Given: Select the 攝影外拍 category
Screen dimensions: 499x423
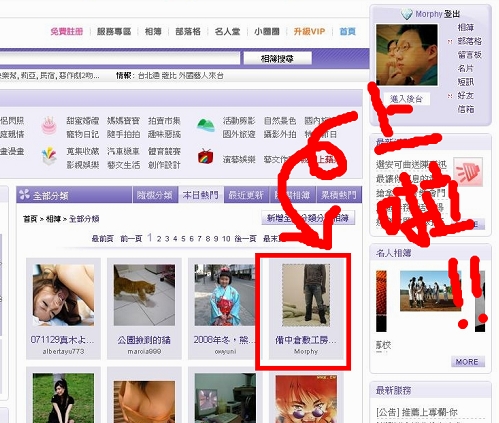Looking at the screenshot, I should 280,134.
